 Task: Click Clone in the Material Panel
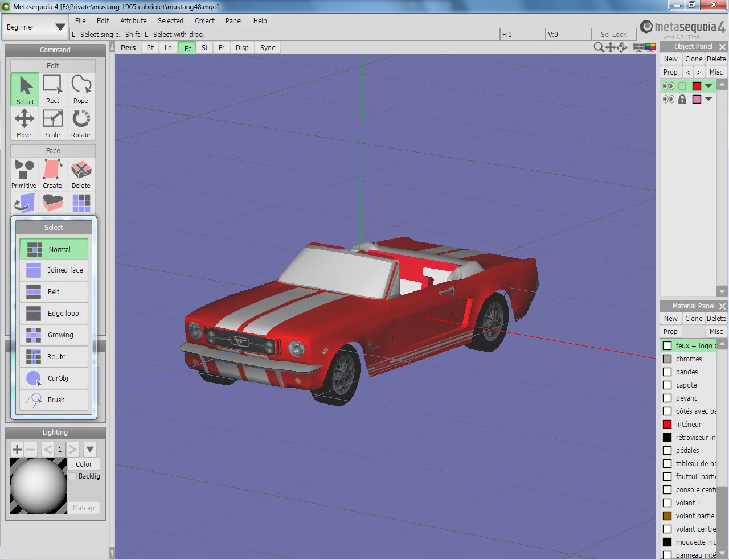pyautogui.click(x=694, y=319)
